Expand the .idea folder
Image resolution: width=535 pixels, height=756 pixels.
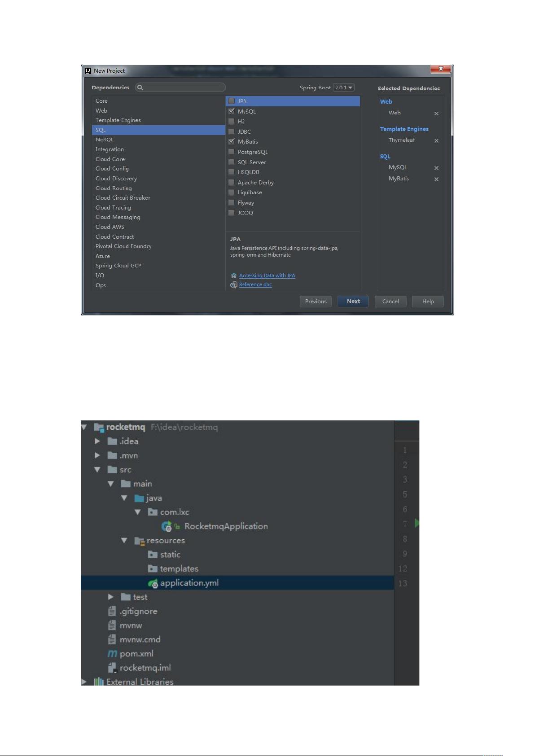[97, 441]
